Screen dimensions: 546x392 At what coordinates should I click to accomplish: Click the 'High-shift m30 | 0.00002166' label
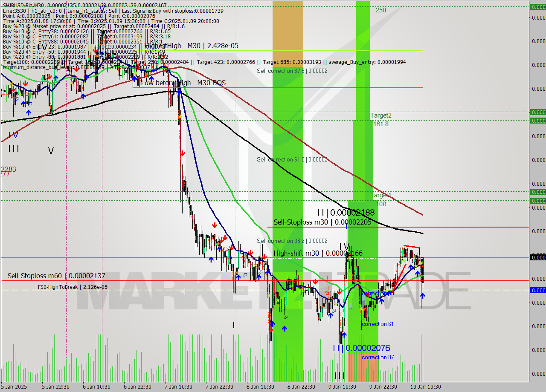(318, 253)
